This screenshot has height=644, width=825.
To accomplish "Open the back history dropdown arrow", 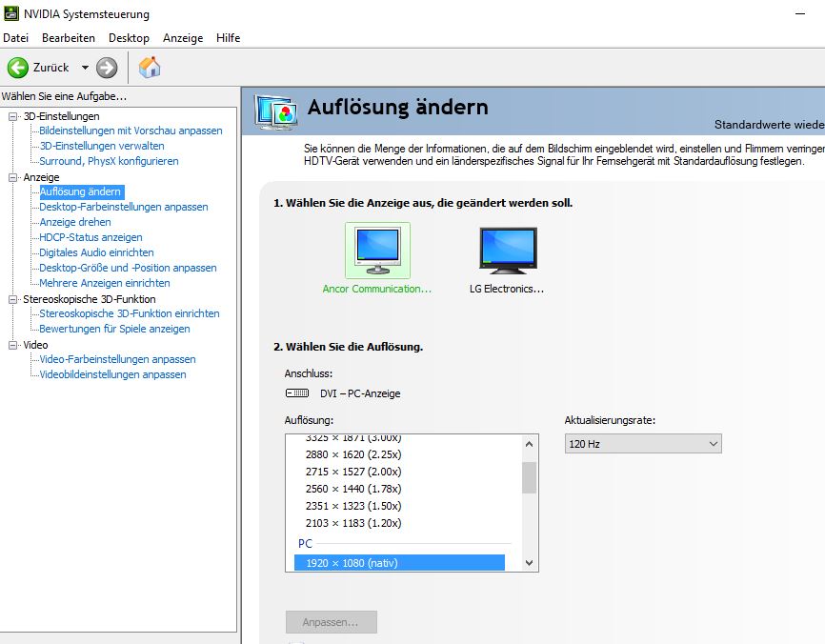I will pyautogui.click(x=85, y=68).
